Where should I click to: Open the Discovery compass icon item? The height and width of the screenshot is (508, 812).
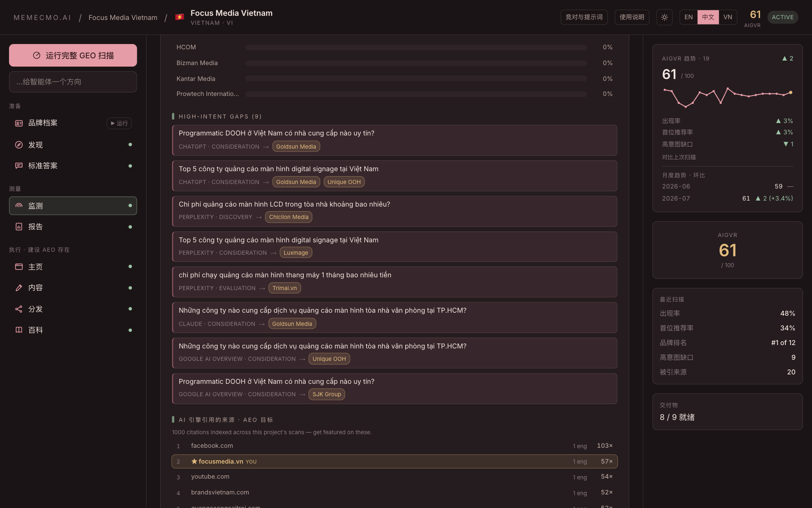coord(19,145)
